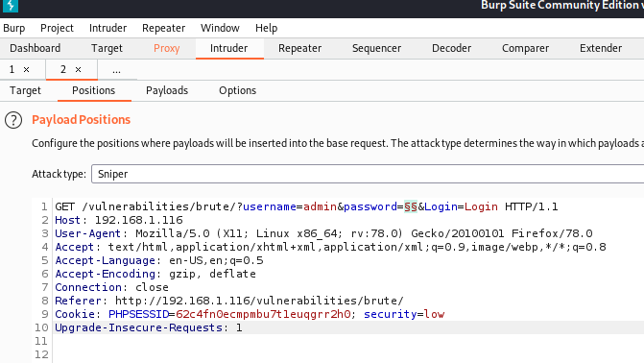Open the Attack type dropdown
Image resolution: width=644 pixels, height=363 pixels.
click(x=368, y=174)
